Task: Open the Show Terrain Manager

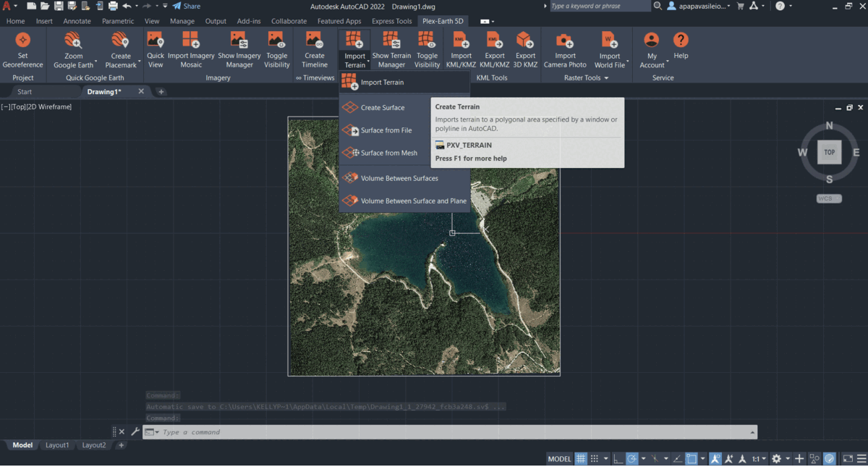Action: coord(391,49)
